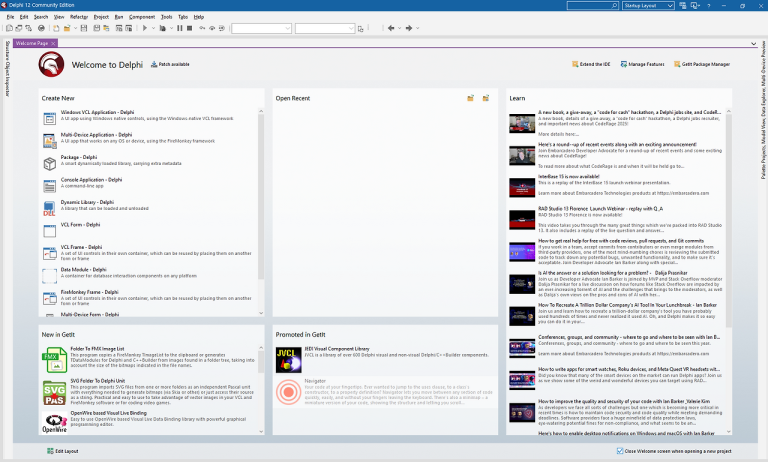Image resolution: width=768 pixels, height=462 pixels.
Task: Click the Multi-Device Application icon
Action: coord(49,141)
